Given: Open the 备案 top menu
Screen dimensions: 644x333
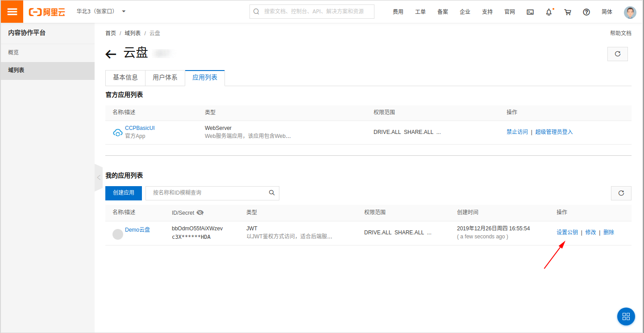Looking at the screenshot, I should coord(443,12).
